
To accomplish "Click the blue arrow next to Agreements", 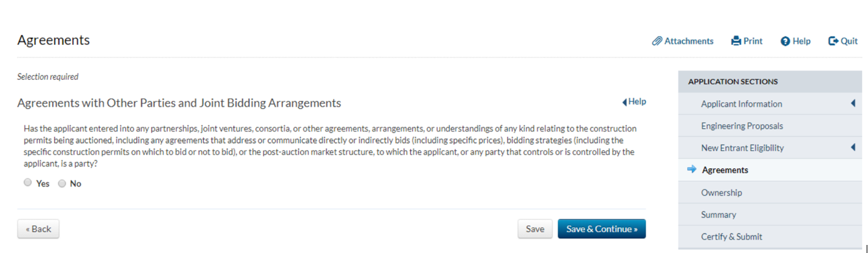I will coord(692,170).
